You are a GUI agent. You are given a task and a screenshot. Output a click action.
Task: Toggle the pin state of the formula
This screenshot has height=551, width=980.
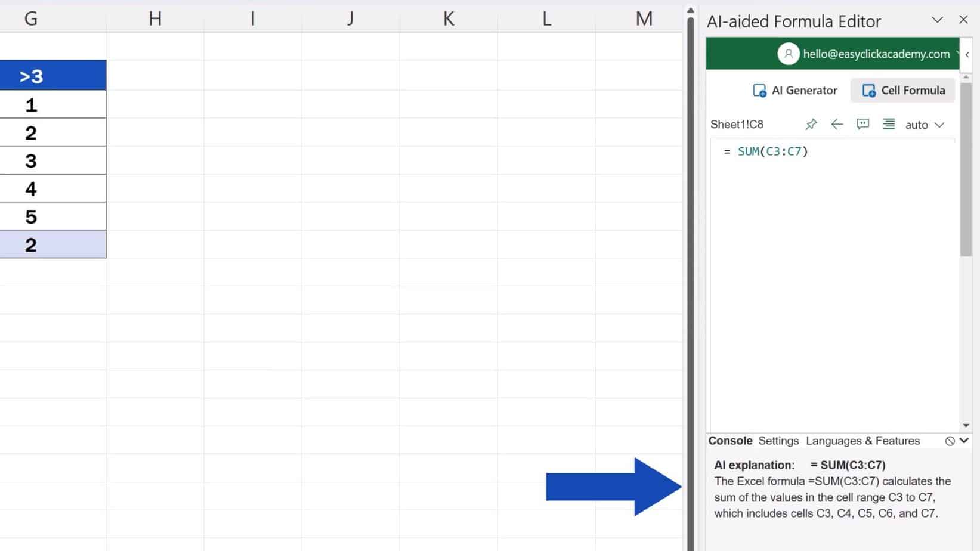811,124
